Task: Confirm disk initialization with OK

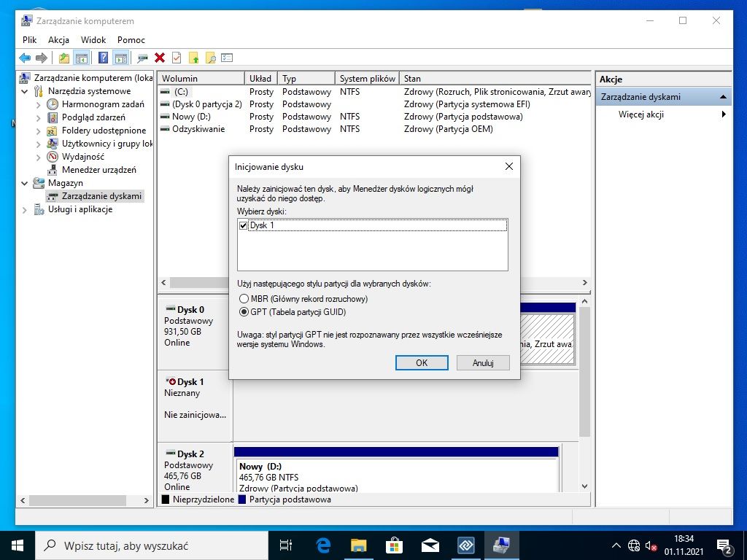Action: [x=422, y=363]
